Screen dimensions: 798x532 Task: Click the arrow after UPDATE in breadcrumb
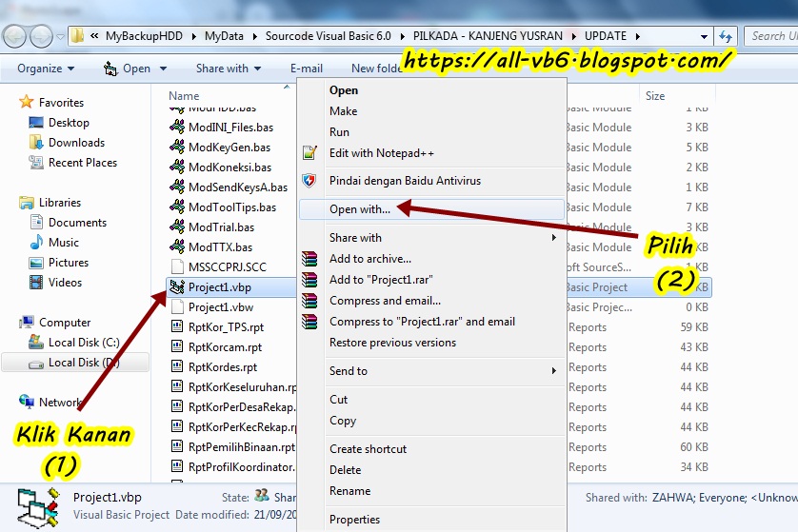point(637,36)
